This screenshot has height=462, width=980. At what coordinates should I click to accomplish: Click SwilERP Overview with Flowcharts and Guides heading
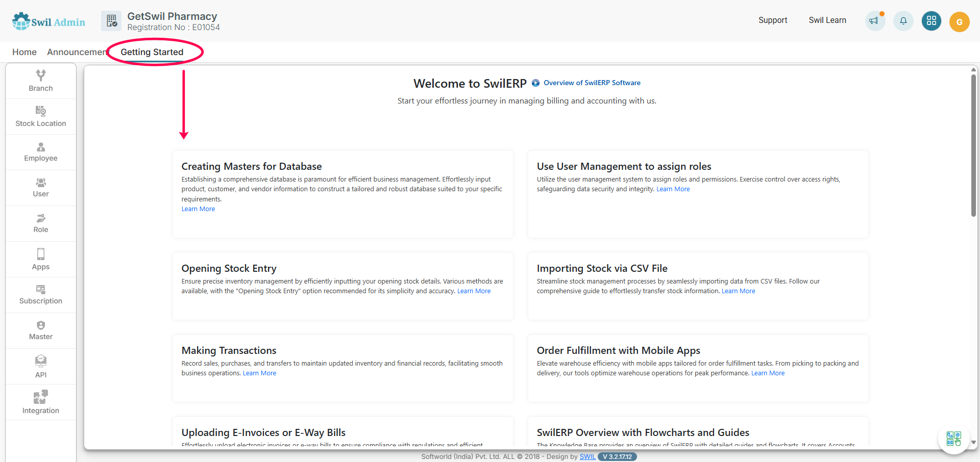click(643, 432)
